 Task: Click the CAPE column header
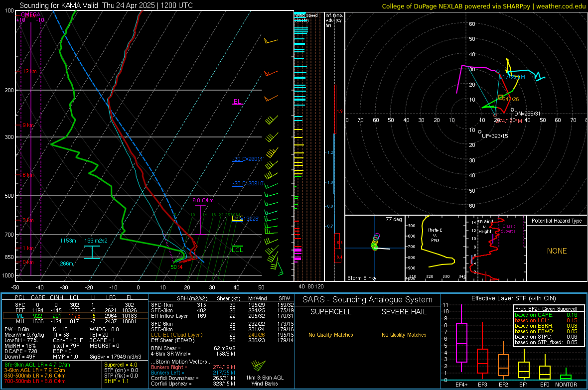tap(38, 297)
